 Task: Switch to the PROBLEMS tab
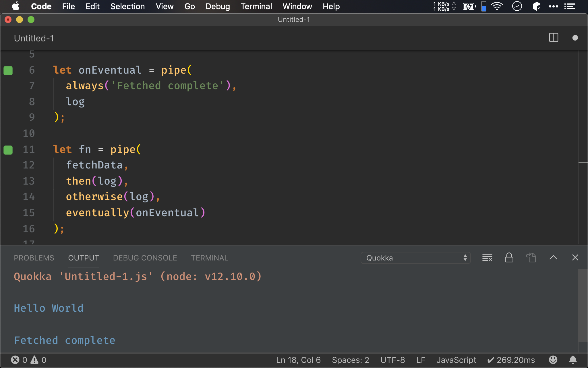click(x=34, y=258)
